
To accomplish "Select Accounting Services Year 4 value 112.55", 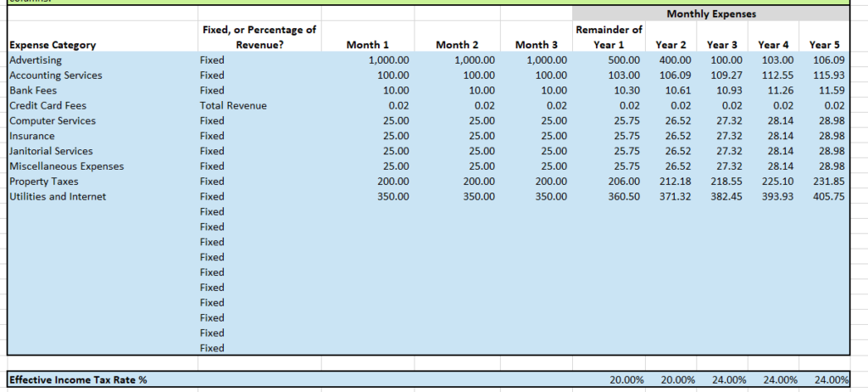I will [x=777, y=75].
